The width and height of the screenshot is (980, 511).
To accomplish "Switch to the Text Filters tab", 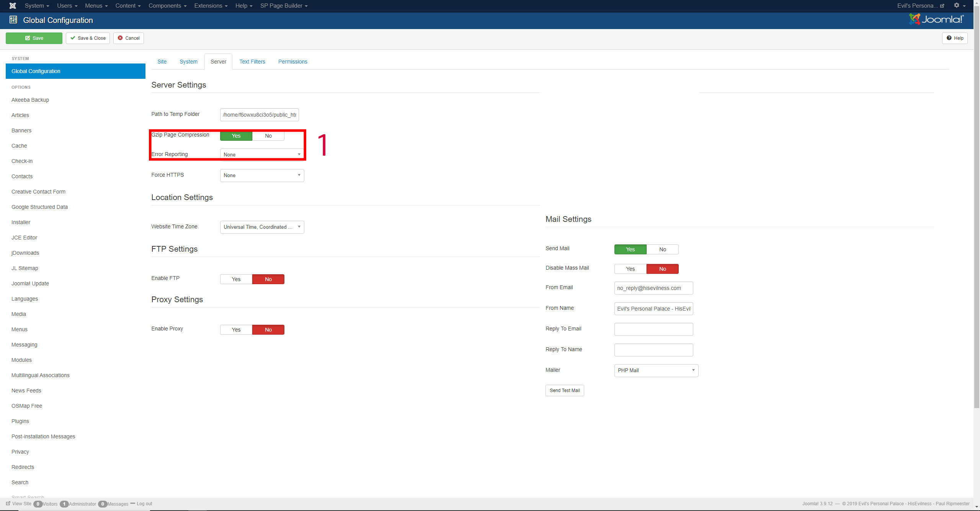I will pyautogui.click(x=252, y=62).
